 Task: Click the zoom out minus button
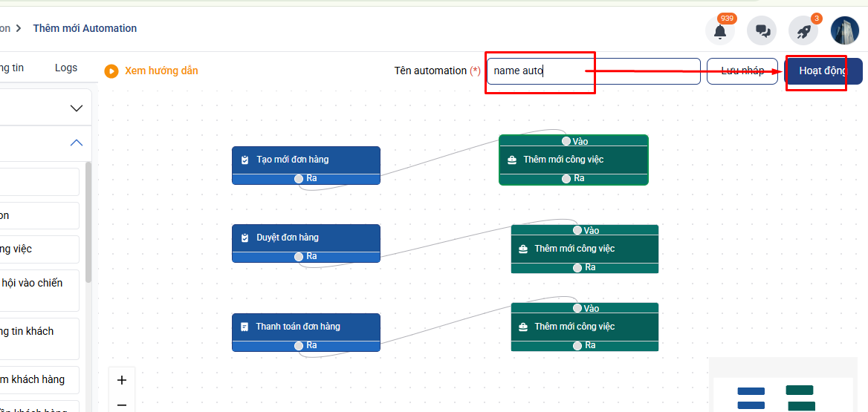tap(122, 405)
